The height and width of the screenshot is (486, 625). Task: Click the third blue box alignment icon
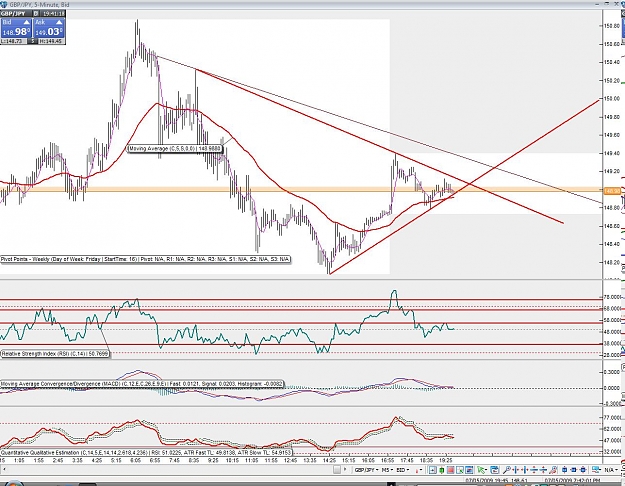[x=583, y=470]
